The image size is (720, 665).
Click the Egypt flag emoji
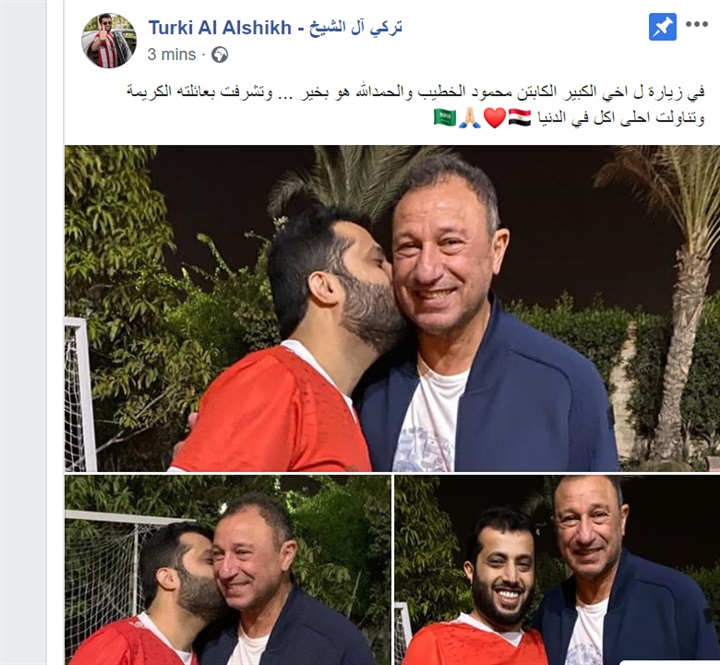[x=520, y=118]
